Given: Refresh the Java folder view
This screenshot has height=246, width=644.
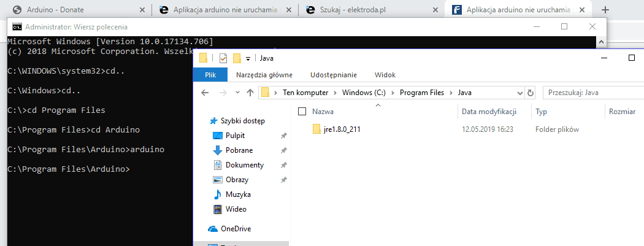Looking at the screenshot, I should pos(531,93).
